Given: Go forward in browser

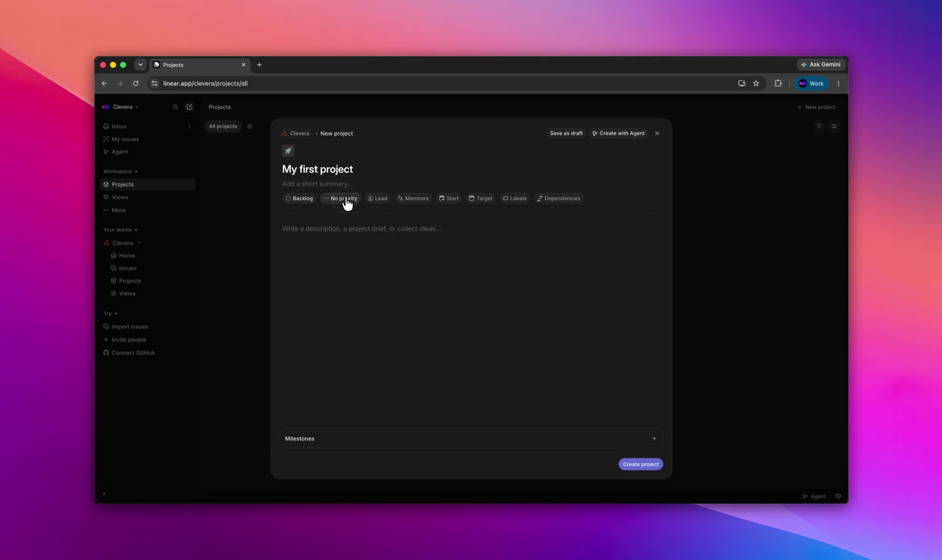Looking at the screenshot, I should pos(120,83).
